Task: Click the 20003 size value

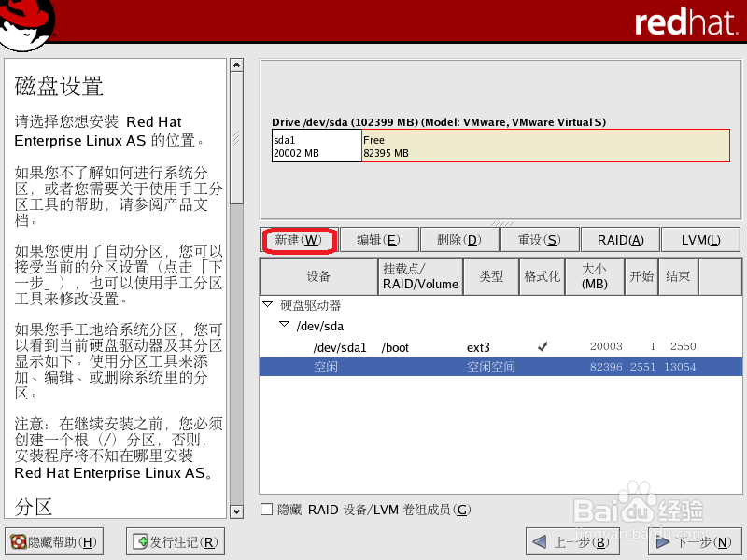Action: [x=606, y=346]
